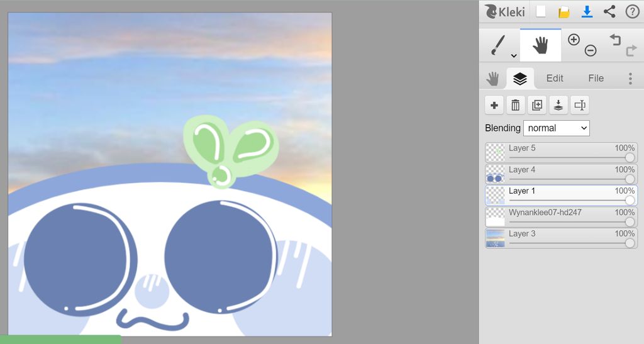Delete the selected layer
This screenshot has height=344, width=644.
(x=516, y=105)
